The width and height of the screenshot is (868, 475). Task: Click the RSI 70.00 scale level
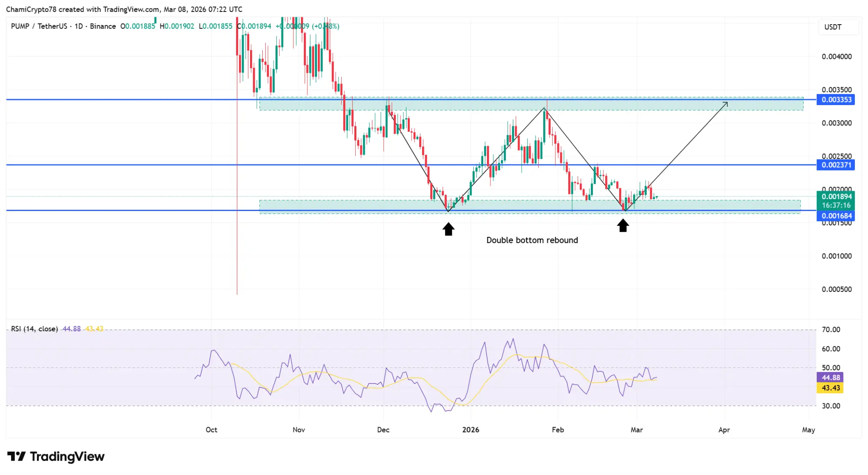[x=831, y=330]
